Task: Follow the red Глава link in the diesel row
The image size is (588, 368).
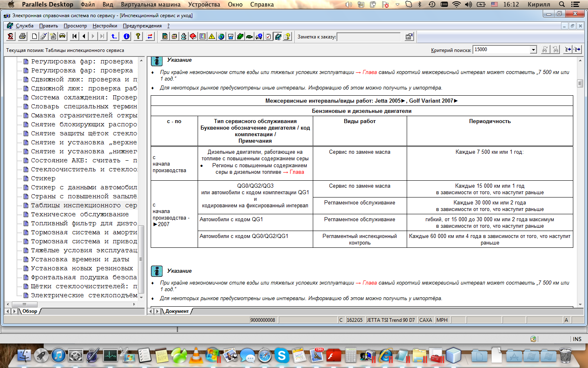Action: click(x=297, y=172)
